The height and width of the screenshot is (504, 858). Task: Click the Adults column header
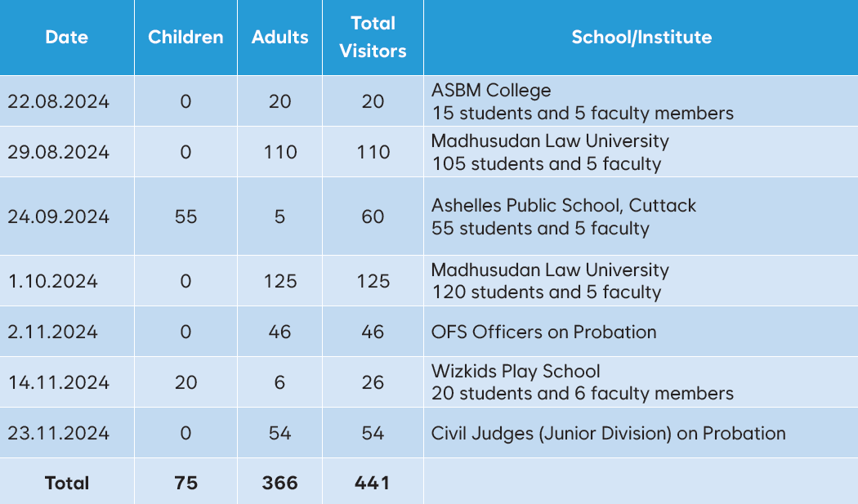[x=279, y=38]
